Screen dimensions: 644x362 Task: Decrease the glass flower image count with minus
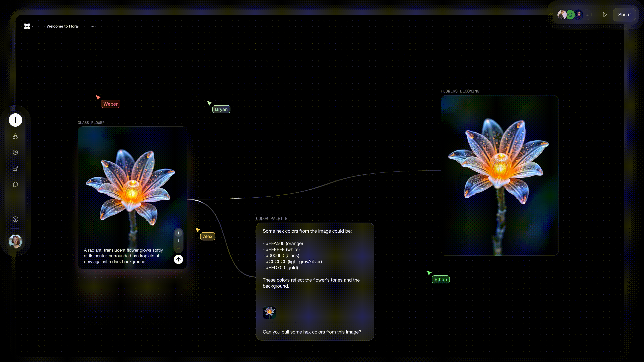pyautogui.click(x=178, y=248)
